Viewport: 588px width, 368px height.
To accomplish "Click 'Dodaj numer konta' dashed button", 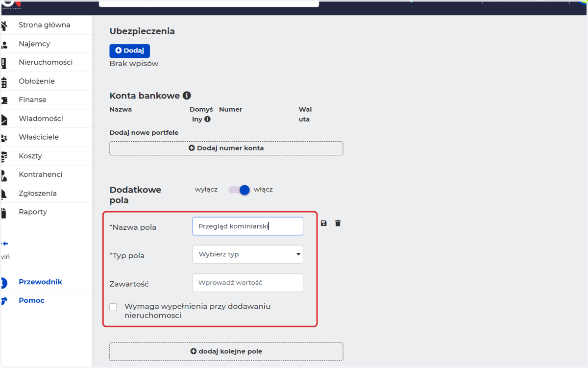I will tap(226, 148).
